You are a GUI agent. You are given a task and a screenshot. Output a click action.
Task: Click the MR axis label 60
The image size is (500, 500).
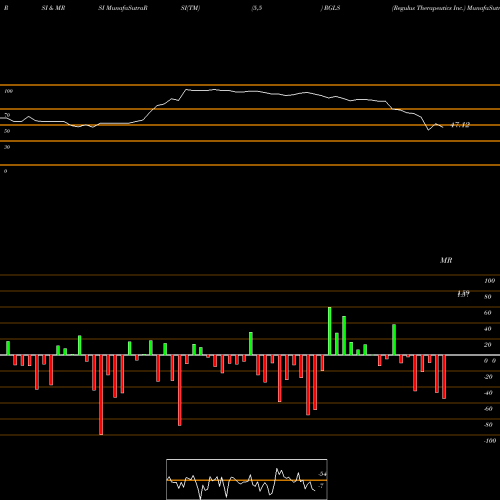488,313
